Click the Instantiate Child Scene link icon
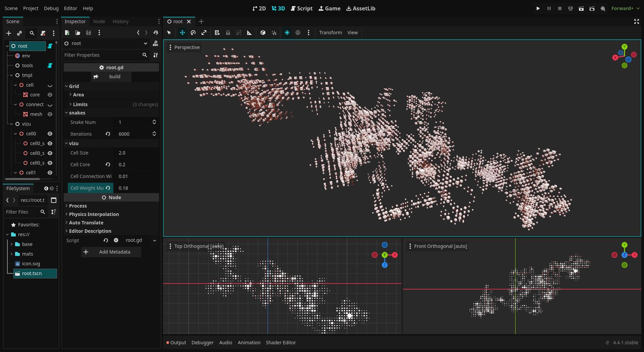The height and width of the screenshot is (352, 644). pyautogui.click(x=19, y=33)
